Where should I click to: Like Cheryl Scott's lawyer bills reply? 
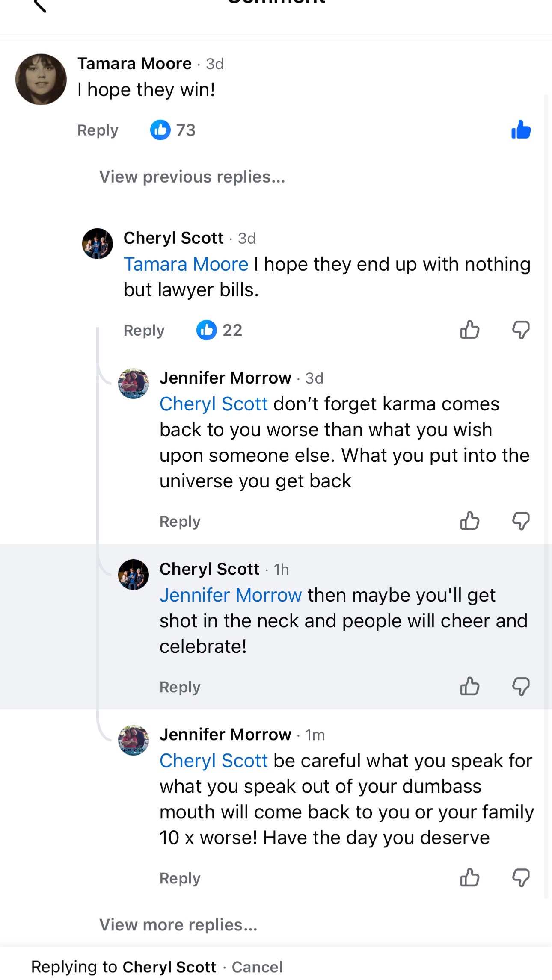pos(469,330)
